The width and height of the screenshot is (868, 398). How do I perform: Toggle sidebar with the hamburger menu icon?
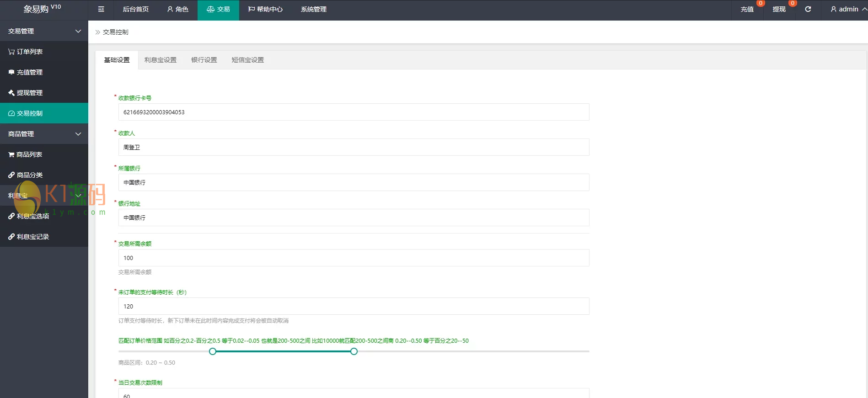(101, 9)
